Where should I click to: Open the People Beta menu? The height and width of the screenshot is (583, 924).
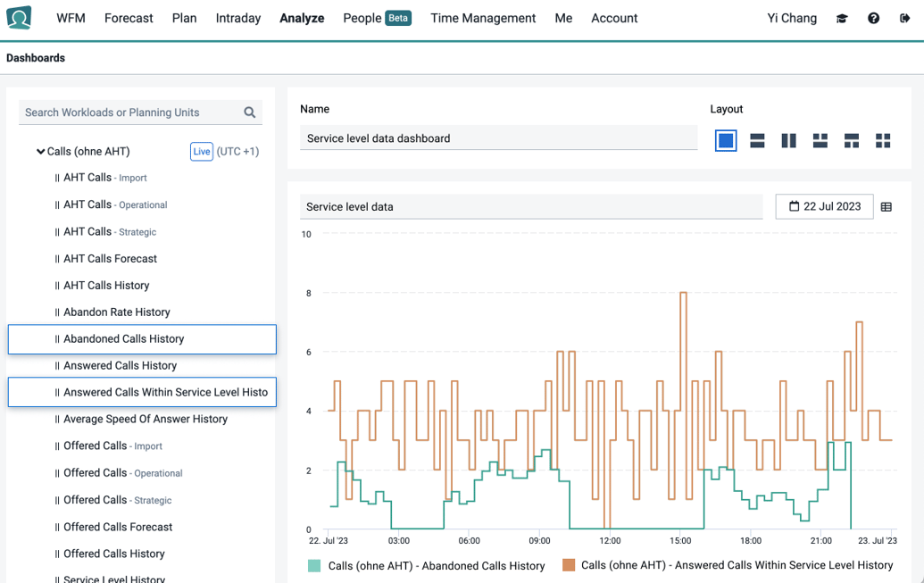(377, 18)
